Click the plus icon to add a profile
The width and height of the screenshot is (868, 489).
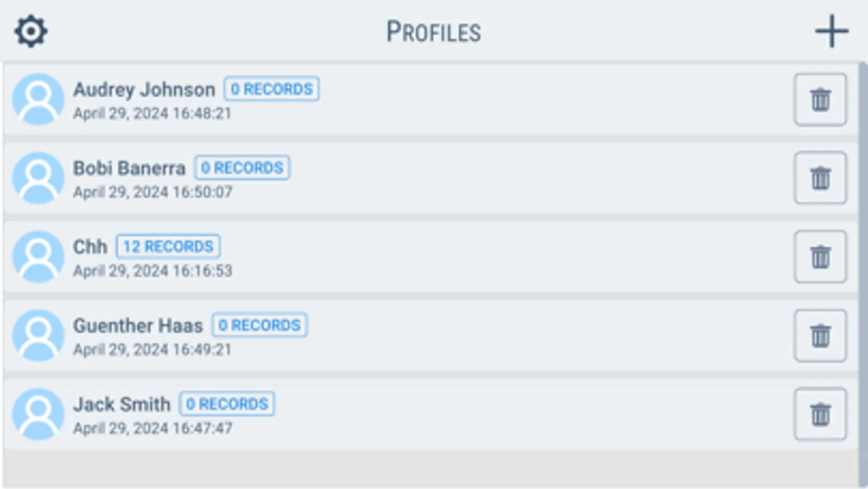(832, 31)
